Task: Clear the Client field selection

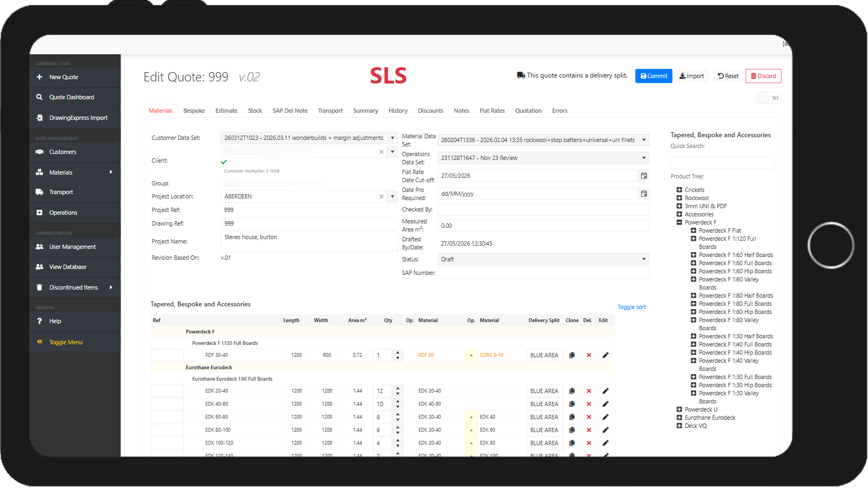Action: click(381, 152)
